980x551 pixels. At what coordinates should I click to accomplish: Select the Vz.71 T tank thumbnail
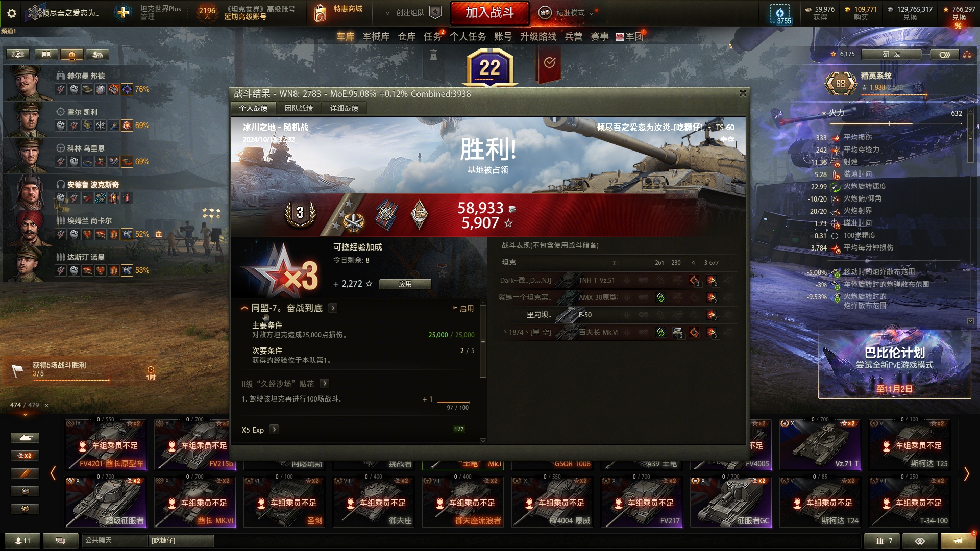pyautogui.click(x=820, y=444)
